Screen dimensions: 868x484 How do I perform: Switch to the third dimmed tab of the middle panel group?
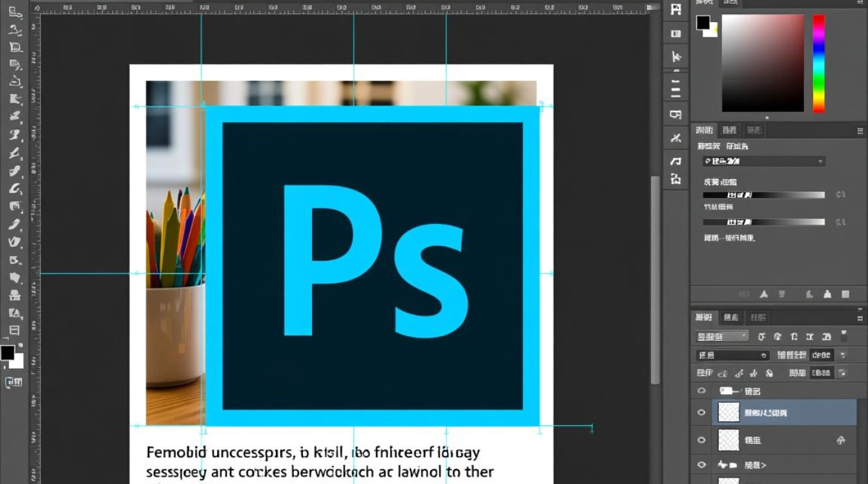tap(754, 130)
